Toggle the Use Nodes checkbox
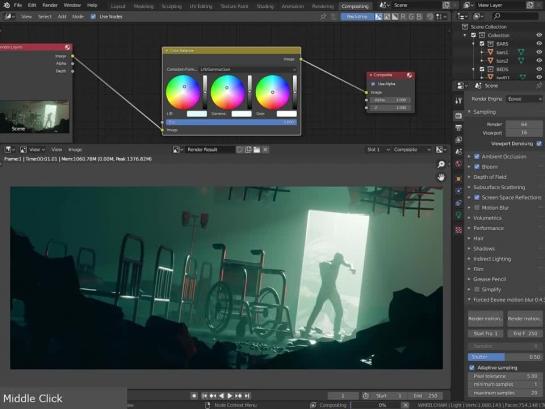545x409 pixels. (93, 16)
